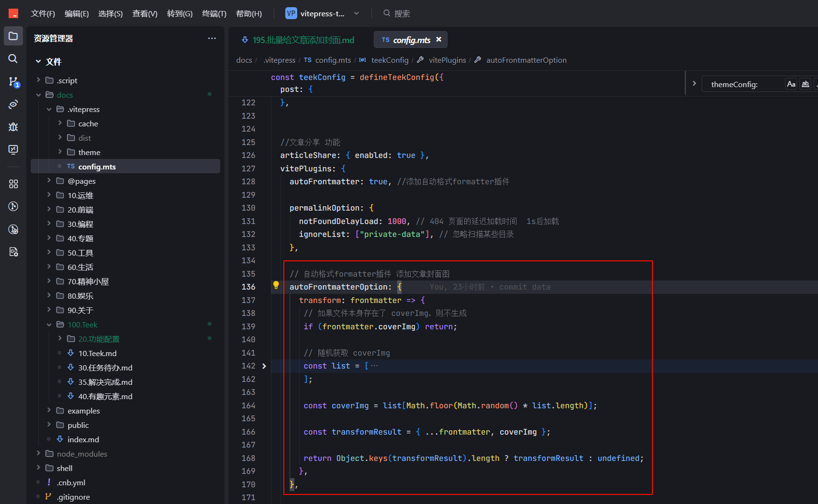The width and height of the screenshot is (818, 504).
Task: Click the .gitignore git file icon
Action: [49, 497]
